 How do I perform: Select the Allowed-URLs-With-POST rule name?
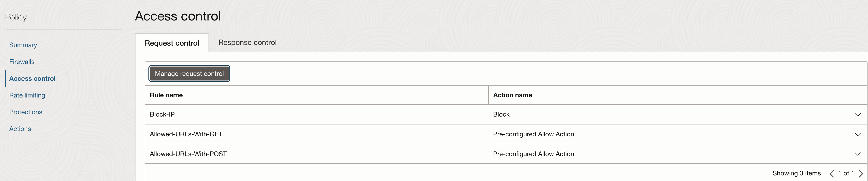pos(188,154)
